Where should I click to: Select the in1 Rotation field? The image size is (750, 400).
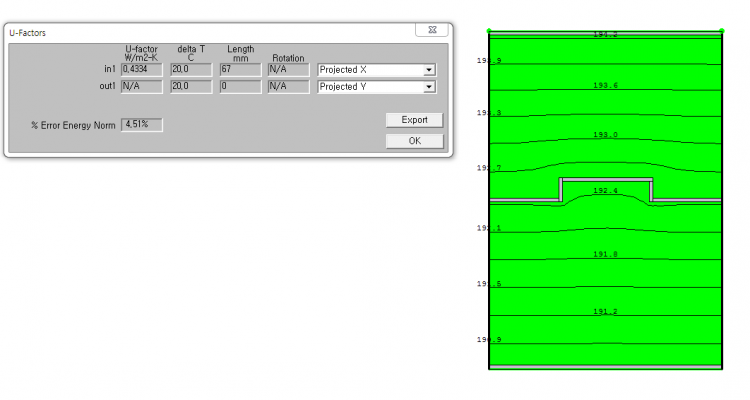(288, 70)
